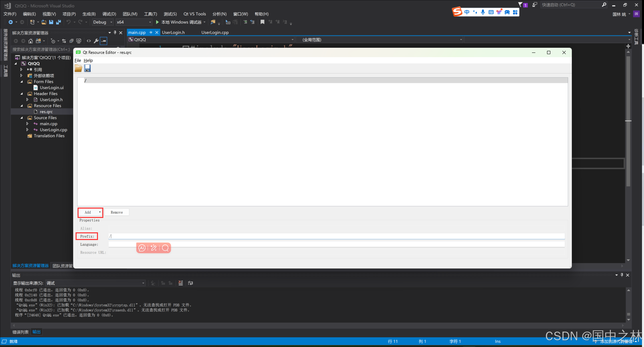Click the Solution Explorer search box

coord(42,49)
